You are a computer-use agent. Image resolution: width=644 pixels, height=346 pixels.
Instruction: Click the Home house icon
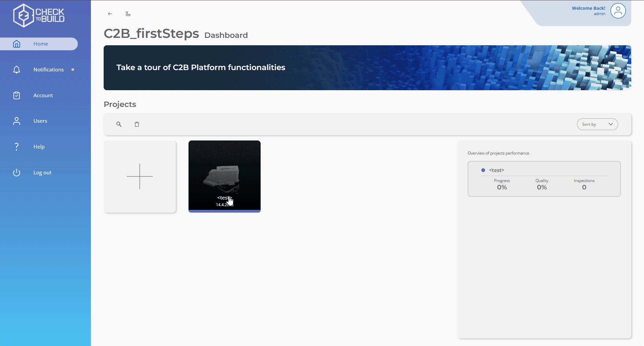16,44
